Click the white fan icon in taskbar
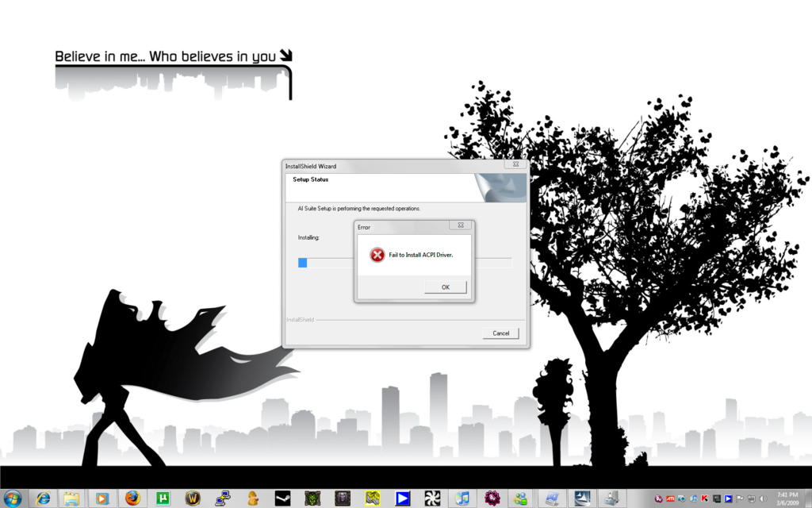 (x=432, y=498)
